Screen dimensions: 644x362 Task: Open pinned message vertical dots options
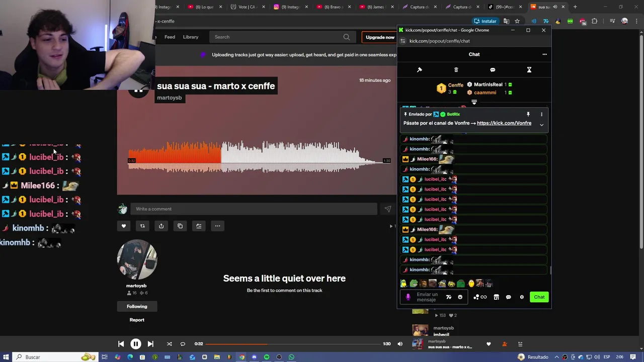(541, 114)
